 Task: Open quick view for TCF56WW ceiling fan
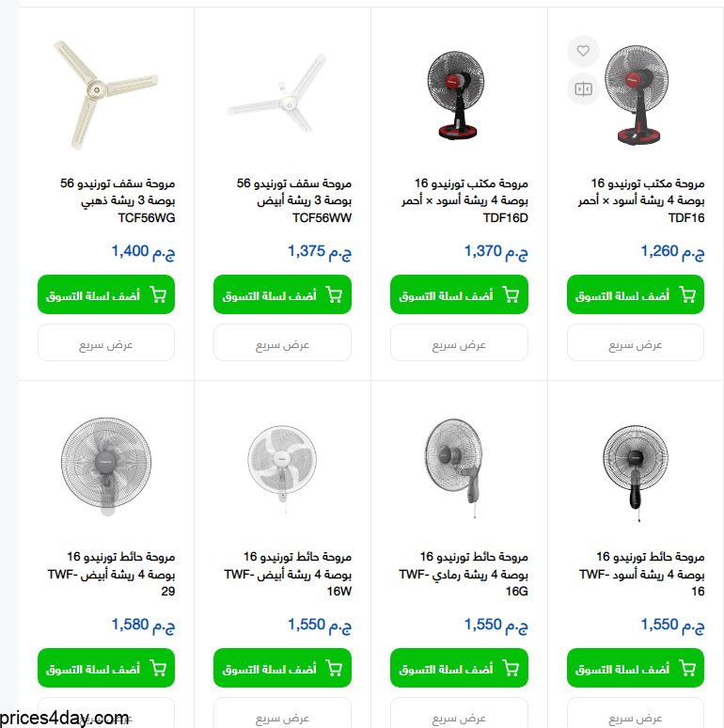click(282, 342)
